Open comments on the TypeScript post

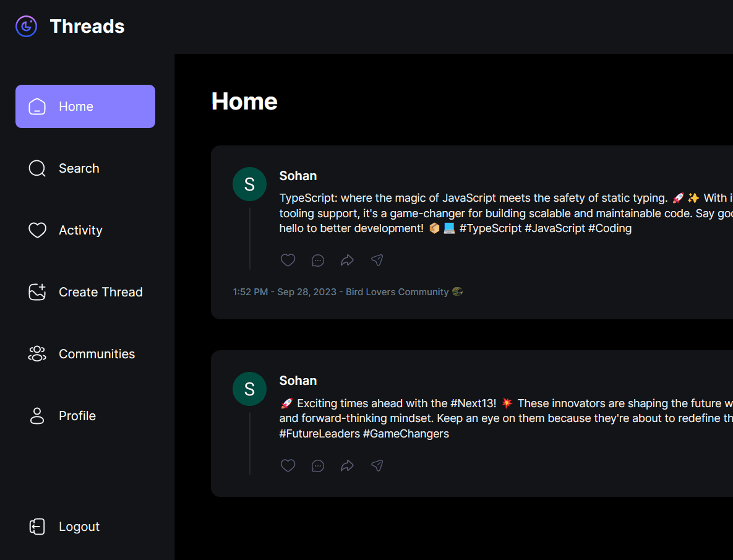[x=318, y=261]
